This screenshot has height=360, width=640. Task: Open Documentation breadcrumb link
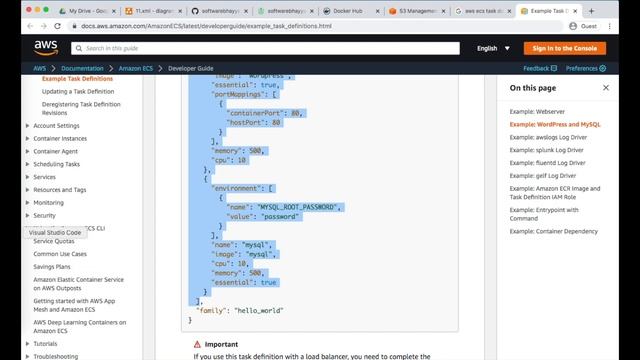[x=82, y=68]
